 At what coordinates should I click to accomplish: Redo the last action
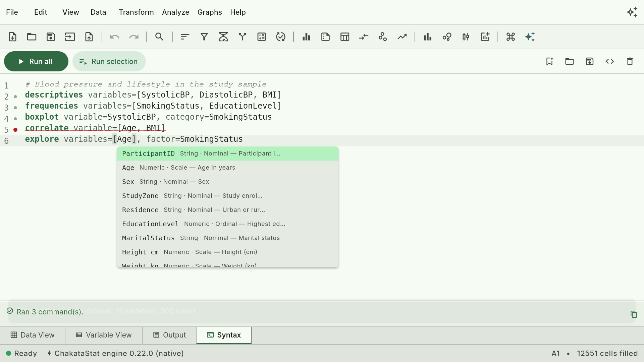(x=134, y=37)
